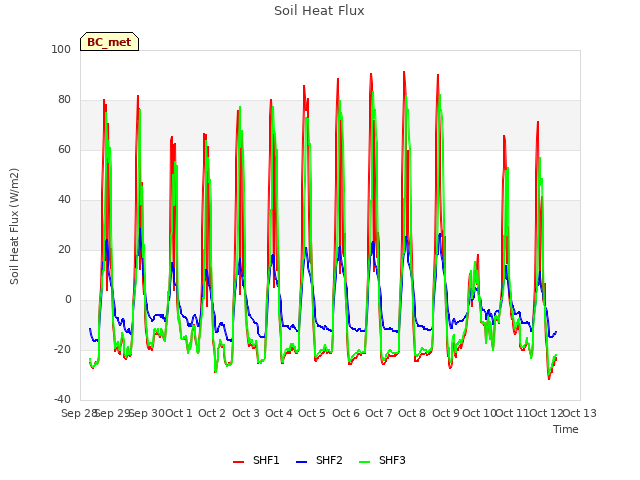Click the 100 y-axis label
The width and height of the screenshot is (640, 480).
click(x=61, y=49)
